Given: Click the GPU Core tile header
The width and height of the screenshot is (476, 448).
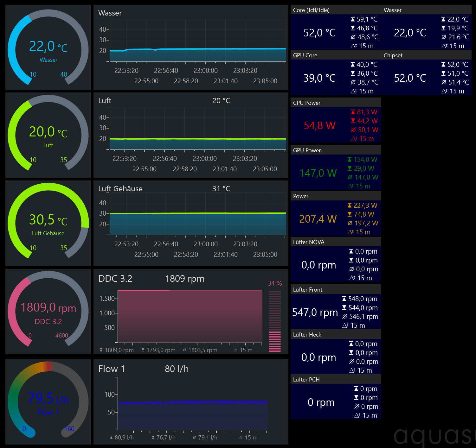Looking at the screenshot, I should tap(336, 55).
